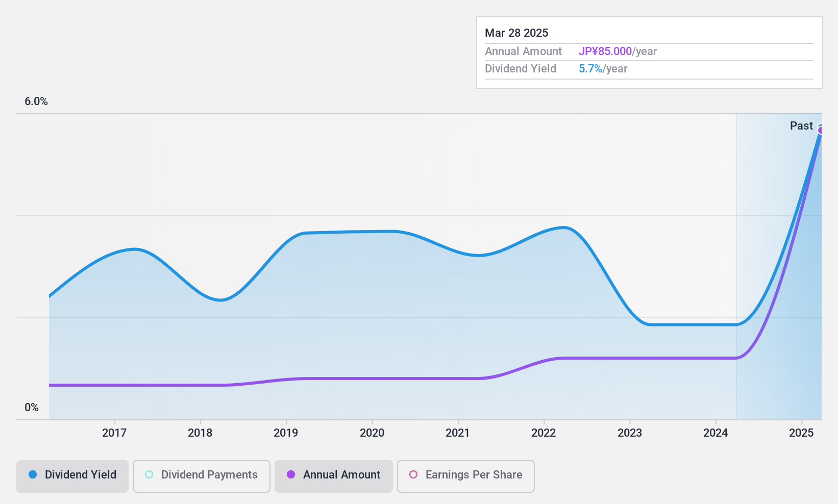Select the 2025 axis label

801,433
